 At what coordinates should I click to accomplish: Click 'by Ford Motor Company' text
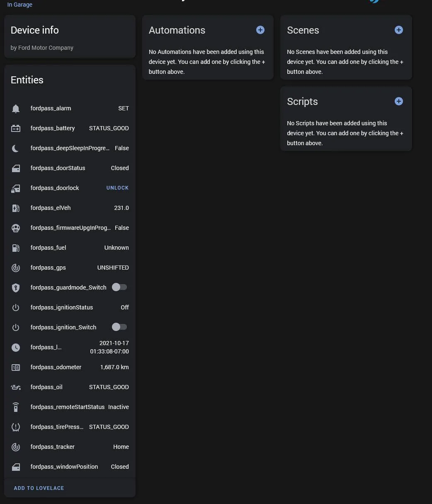(42, 48)
